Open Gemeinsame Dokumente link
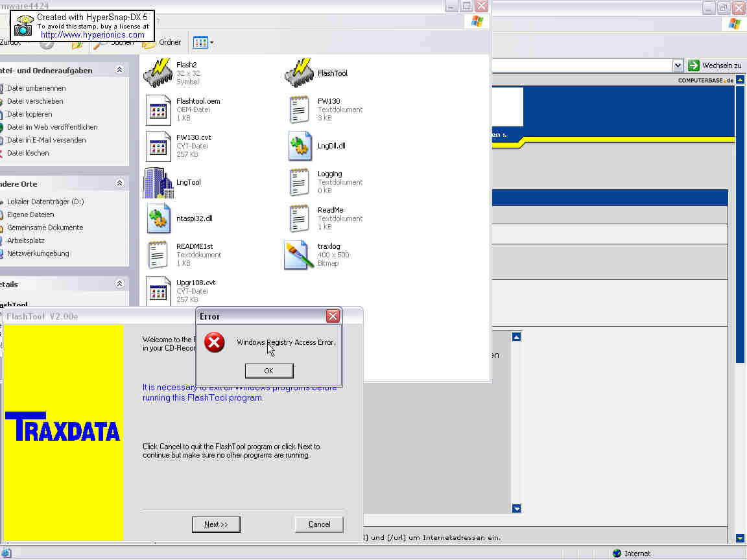Image resolution: width=747 pixels, height=560 pixels. point(45,227)
